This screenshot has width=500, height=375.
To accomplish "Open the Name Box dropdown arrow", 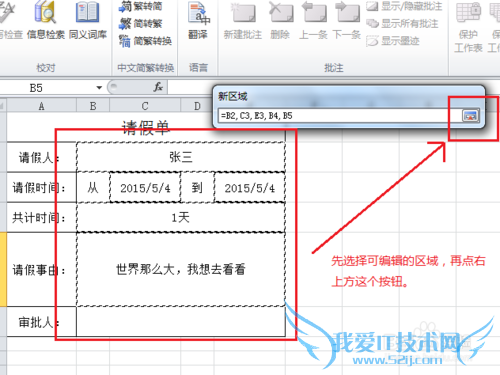I will pos(99,88).
